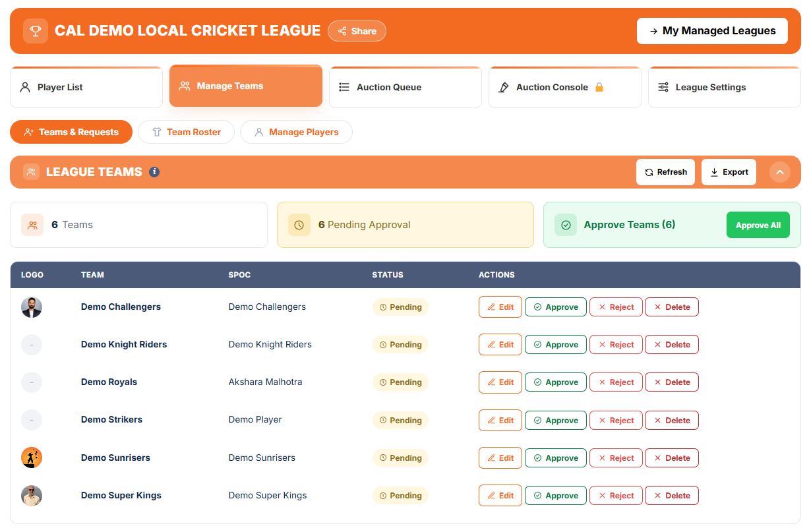
Task: Click Pending status badge for Demo Royals
Action: [x=400, y=382]
